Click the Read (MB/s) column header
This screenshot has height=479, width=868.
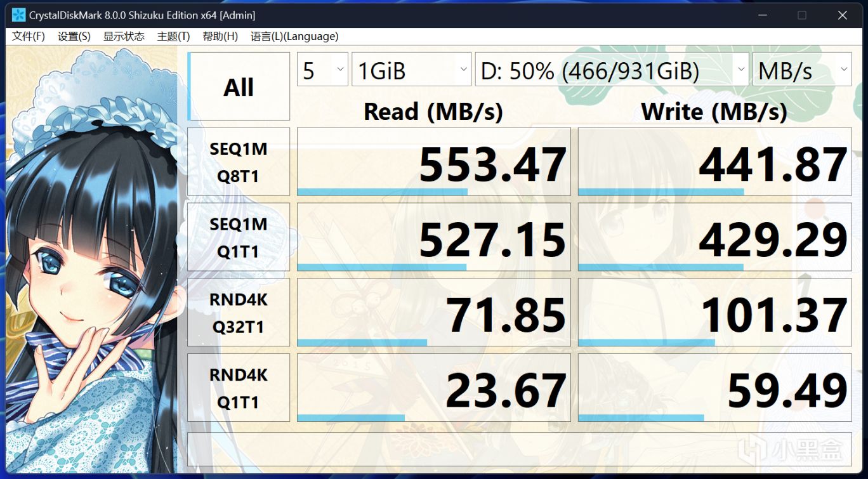click(433, 112)
